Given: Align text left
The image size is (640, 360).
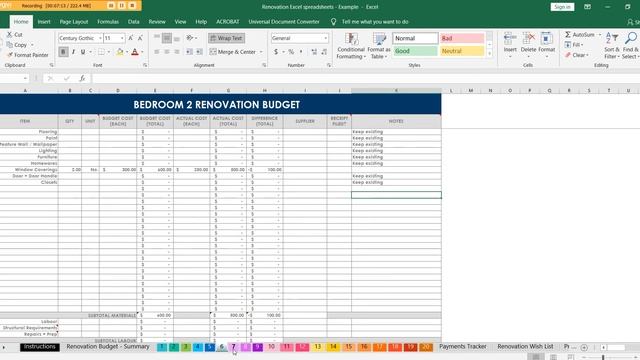Looking at the screenshot, I should coord(157,52).
